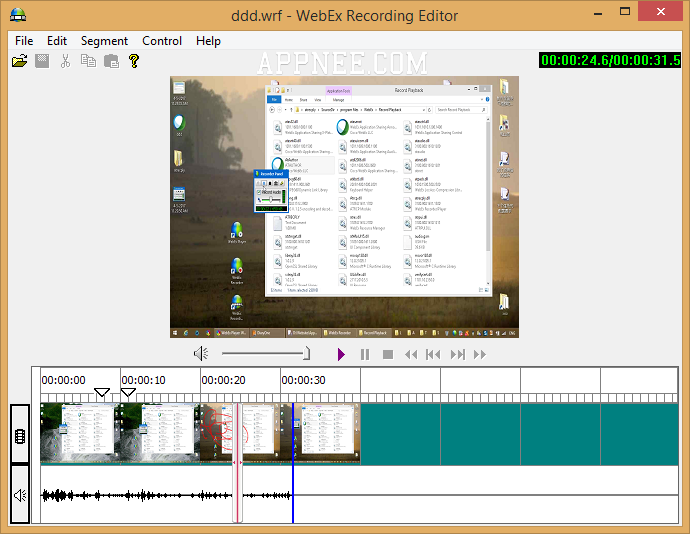The image size is (690, 534).
Task: Click the Save toolbar icon
Action: [42, 61]
